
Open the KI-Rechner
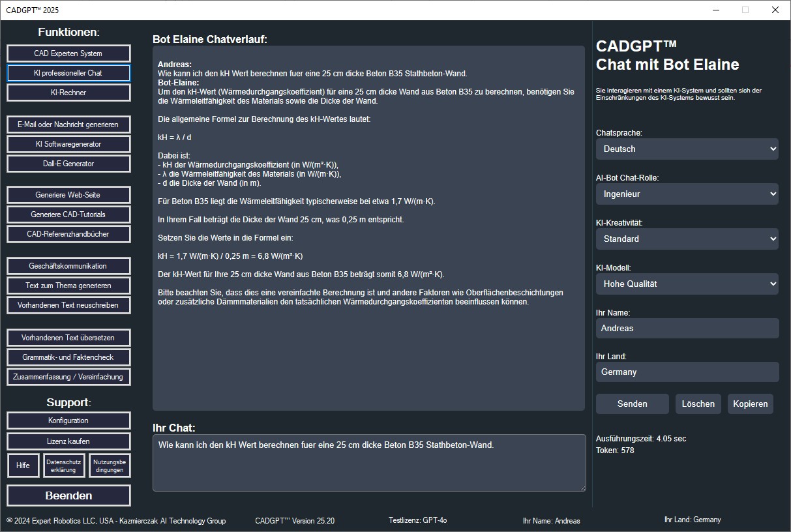(x=68, y=93)
